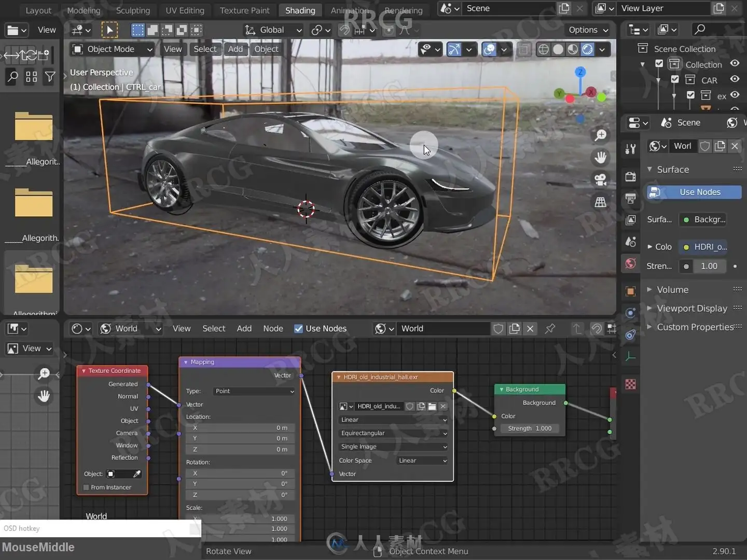Toggle X-ray view icon

(524, 49)
